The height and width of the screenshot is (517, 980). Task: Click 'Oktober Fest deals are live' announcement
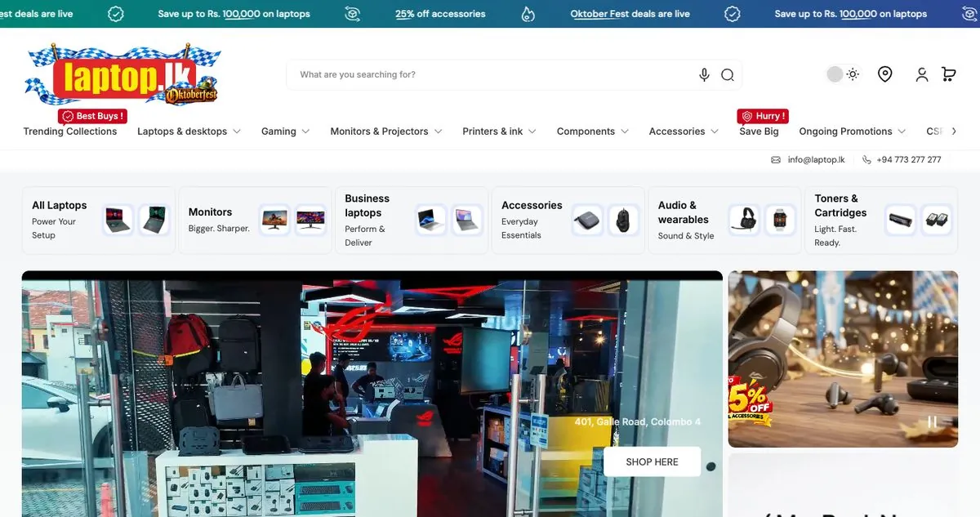point(630,14)
